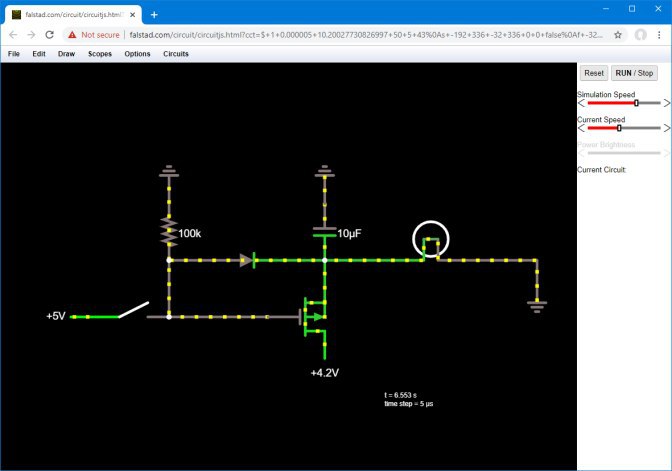Decrease Simulation Speed with left arrow
The image size is (672, 471).
pyautogui.click(x=581, y=103)
